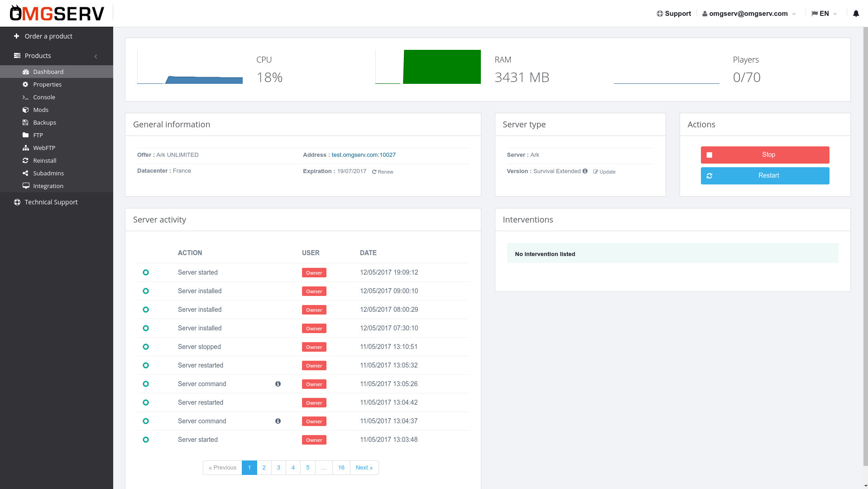
Task: Open the EN language dropdown
Action: pyautogui.click(x=824, y=14)
